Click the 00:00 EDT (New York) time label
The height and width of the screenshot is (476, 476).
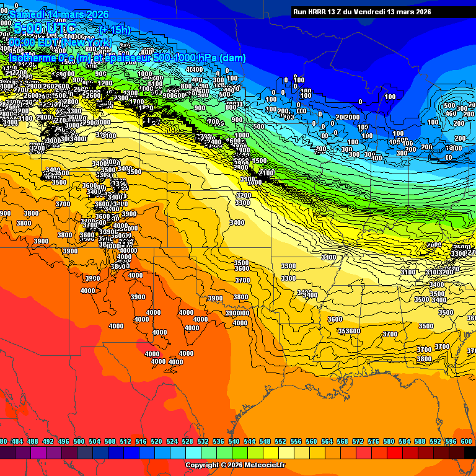coord(60,42)
